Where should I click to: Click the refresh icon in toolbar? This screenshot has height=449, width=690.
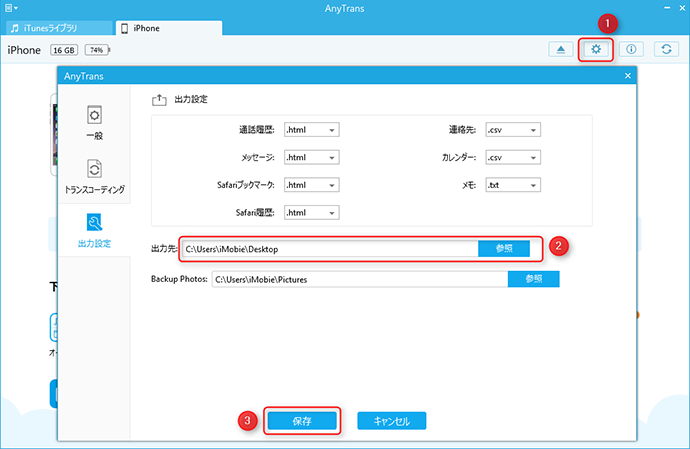coord(666,49)
